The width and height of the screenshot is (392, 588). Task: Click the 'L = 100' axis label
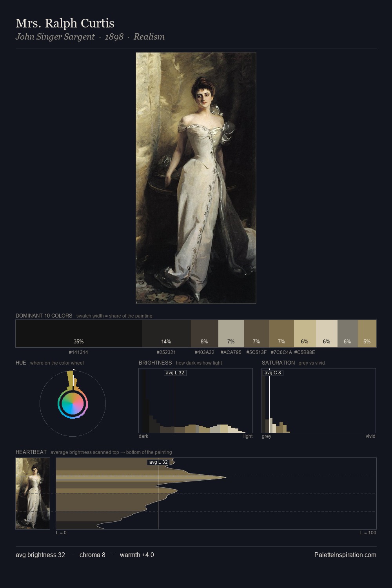click(368, 533)
